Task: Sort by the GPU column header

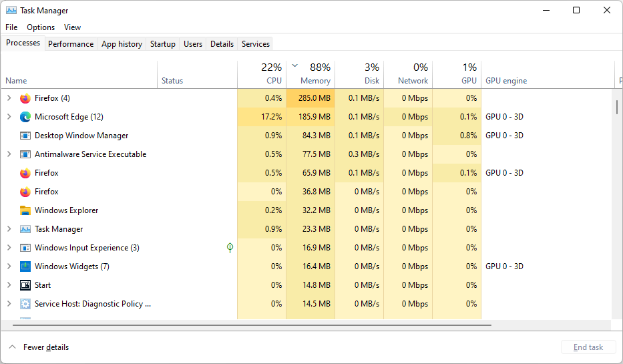Action: click(457, 74)
